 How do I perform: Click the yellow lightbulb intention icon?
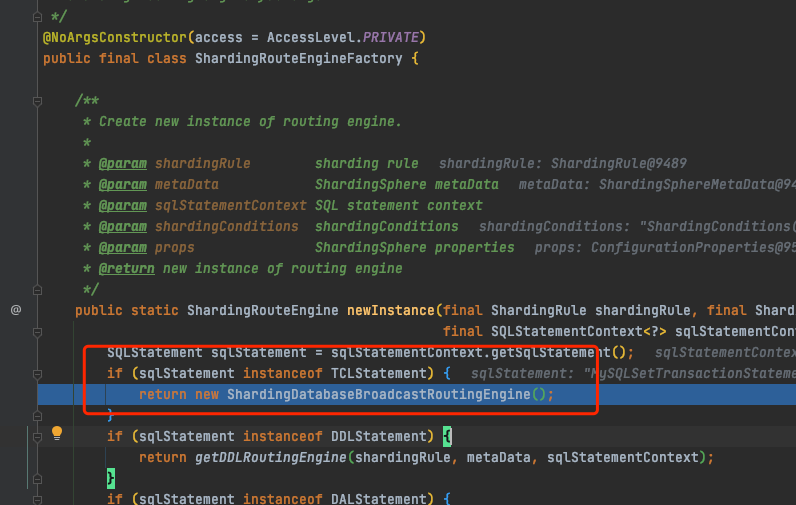pos(57,433)
